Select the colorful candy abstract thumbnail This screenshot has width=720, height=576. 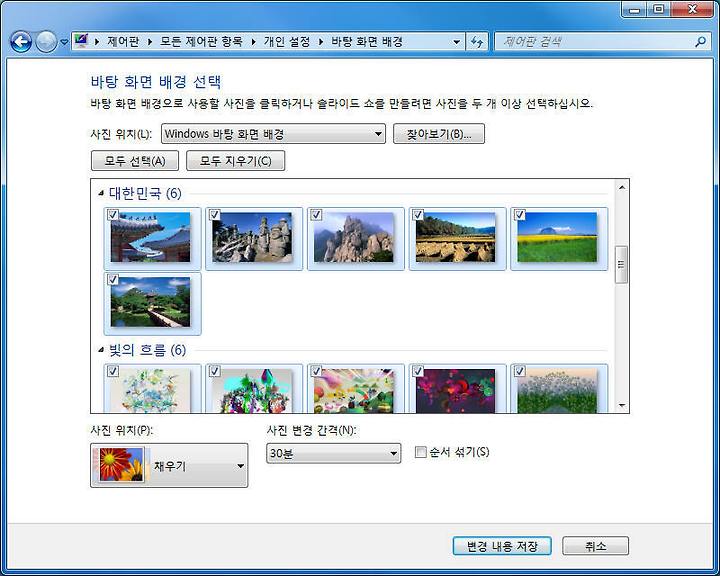click(x=354, y=390)
